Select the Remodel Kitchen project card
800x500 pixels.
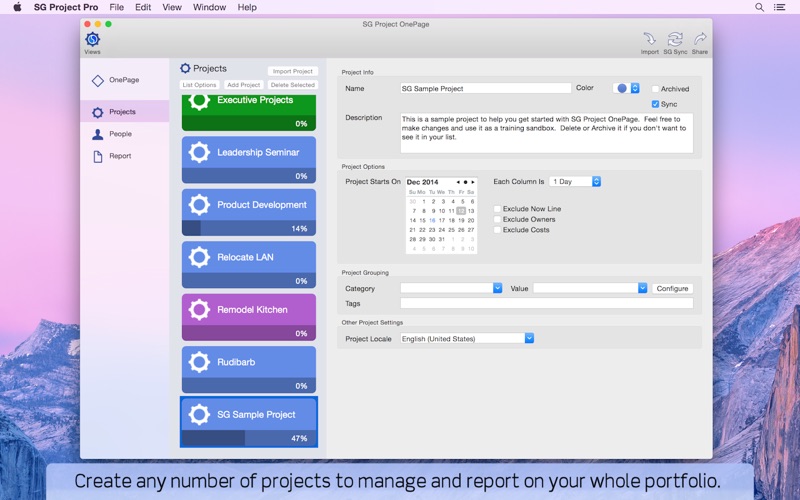(x=249, y=317)
